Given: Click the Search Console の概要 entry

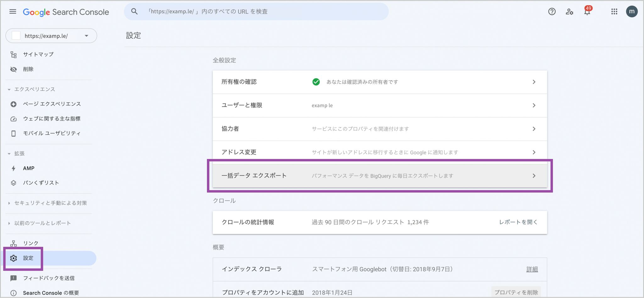Looking at the screenshot, I should point(51,293).
